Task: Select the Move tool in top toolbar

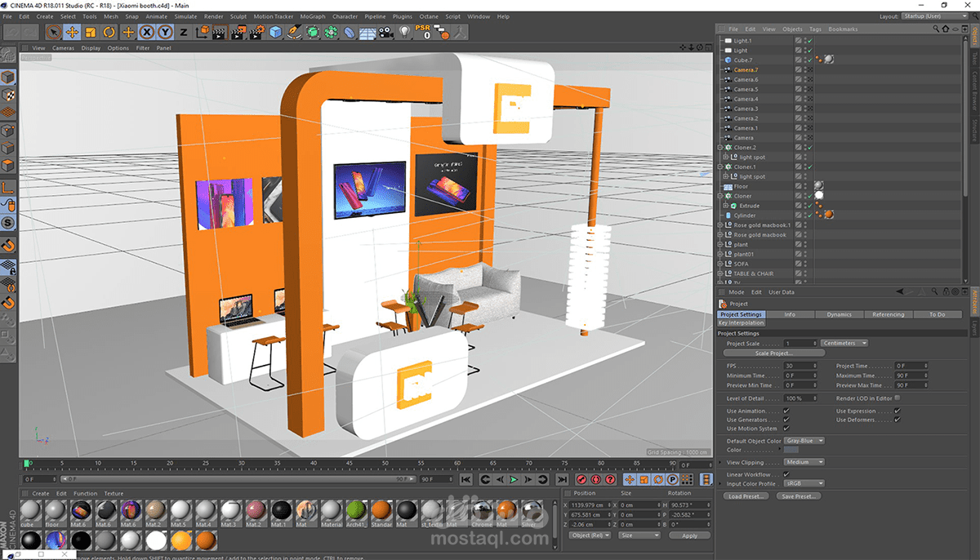Action: (x=72, y=33)
